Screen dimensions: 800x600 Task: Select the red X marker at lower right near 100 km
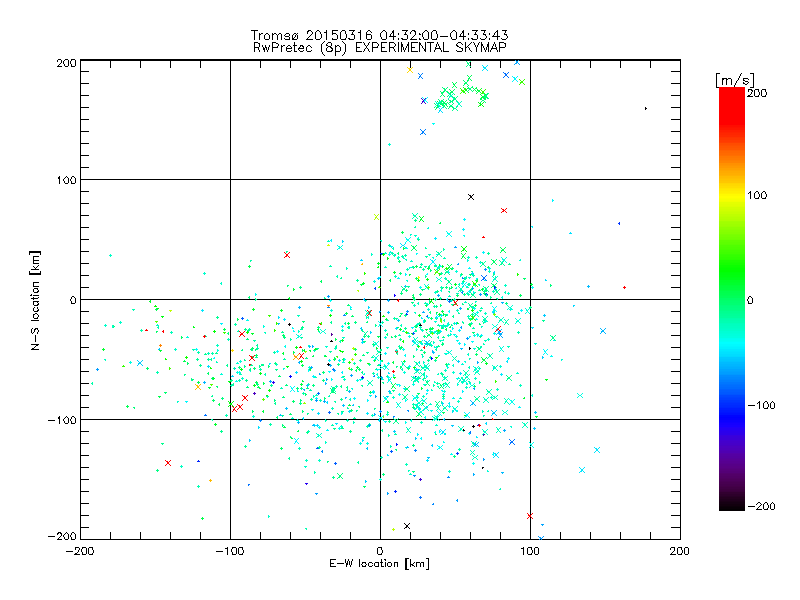(x=530, y=516)
